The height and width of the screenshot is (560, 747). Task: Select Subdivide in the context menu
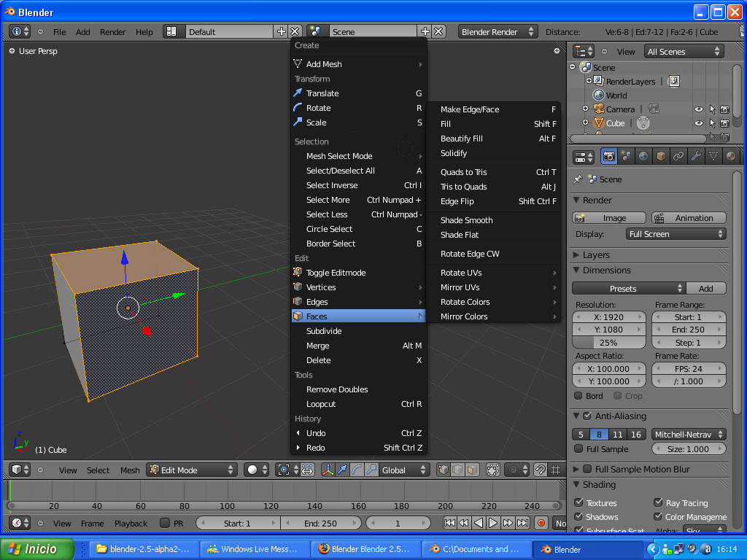tap(357, 331)
